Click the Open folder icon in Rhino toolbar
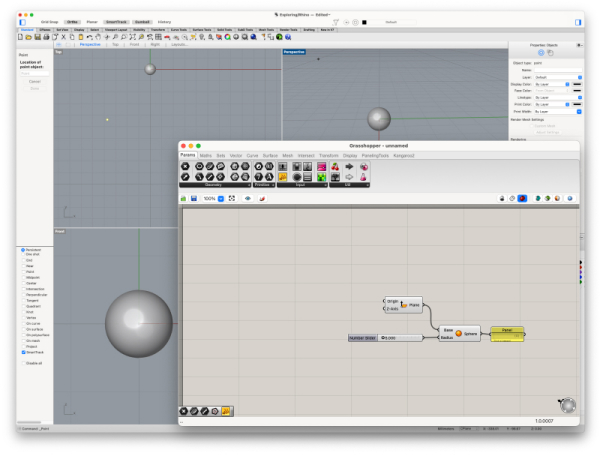The height and width of the screenshot is (455, 602). 28,37
